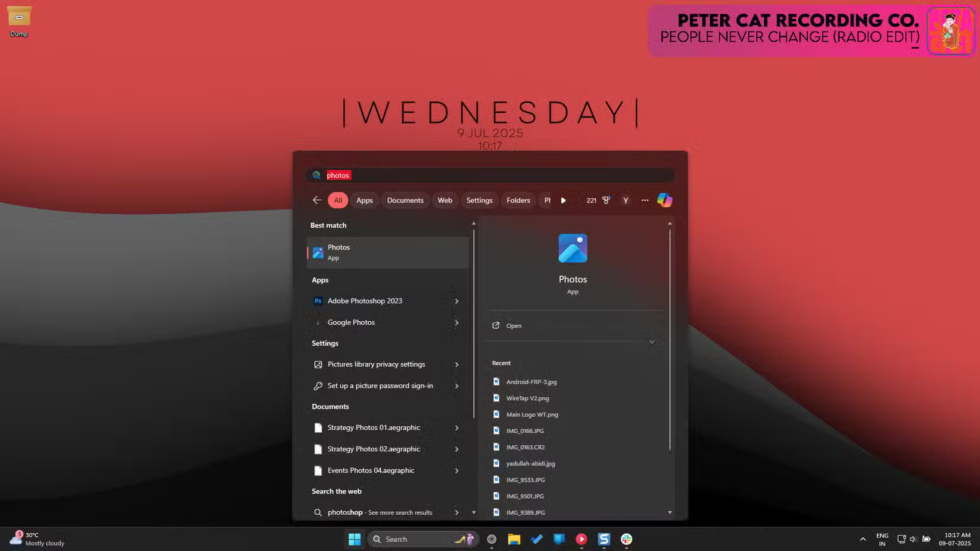Screen dimensions: 980x551
Task: Open Google Photos from search results
Action: [x=351, y=322]
